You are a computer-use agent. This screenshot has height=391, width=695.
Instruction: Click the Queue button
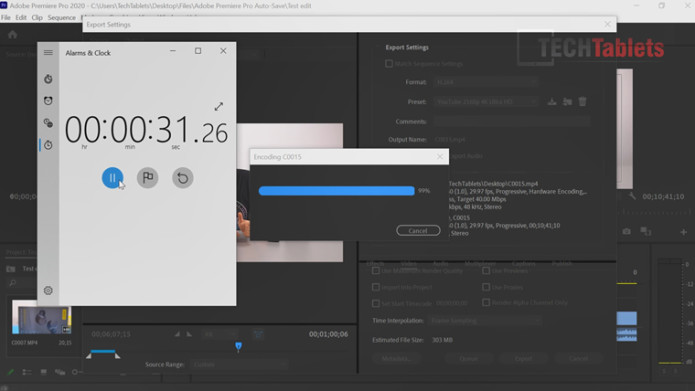(469, 358)
